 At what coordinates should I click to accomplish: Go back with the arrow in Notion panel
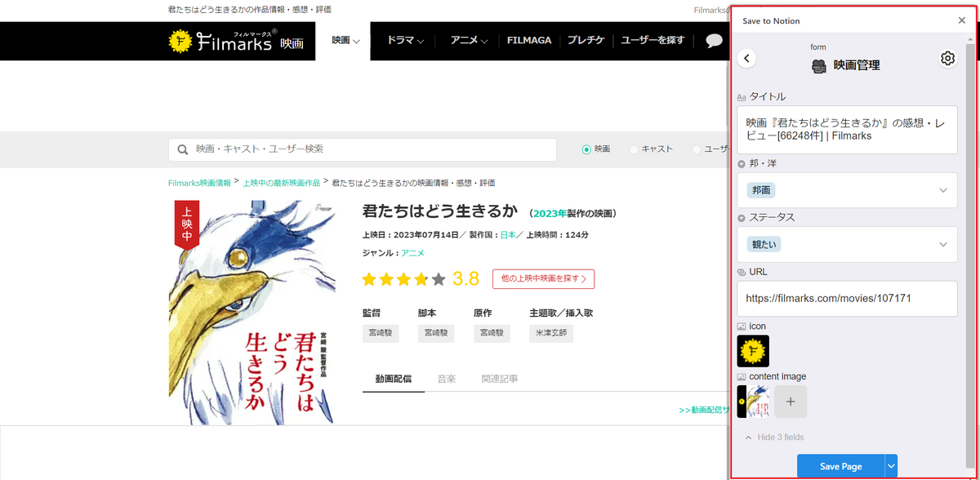(x=747, y=59)
